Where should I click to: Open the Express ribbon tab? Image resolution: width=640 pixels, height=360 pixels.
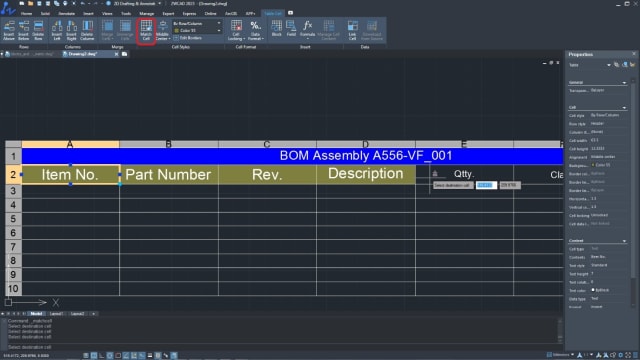coord(189,13)
